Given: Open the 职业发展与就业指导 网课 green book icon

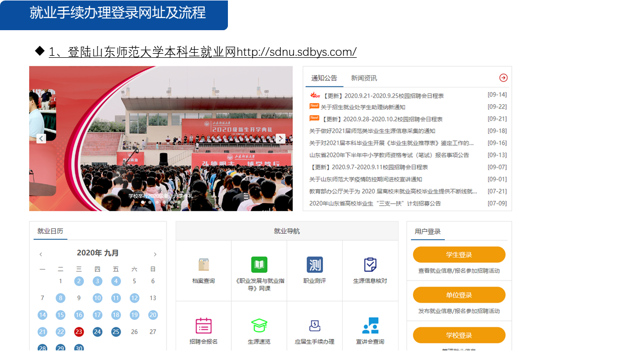Looking at the screenshot, I should pyautogui.click(x=259, y=265).
